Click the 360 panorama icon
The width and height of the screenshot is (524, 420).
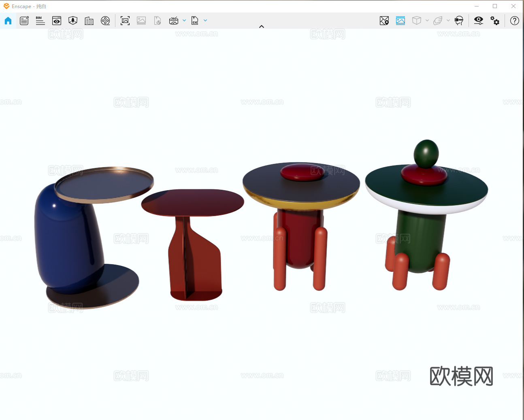[174, 21]
